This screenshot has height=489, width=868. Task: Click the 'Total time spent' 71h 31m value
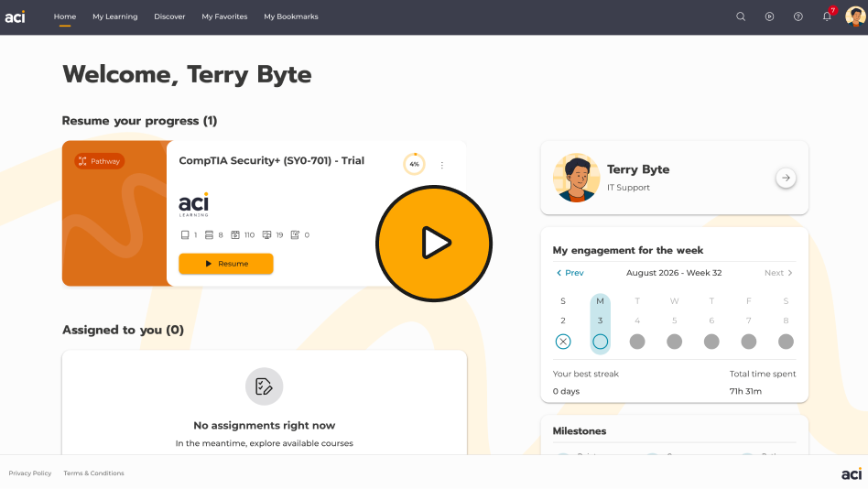point(745,391)
